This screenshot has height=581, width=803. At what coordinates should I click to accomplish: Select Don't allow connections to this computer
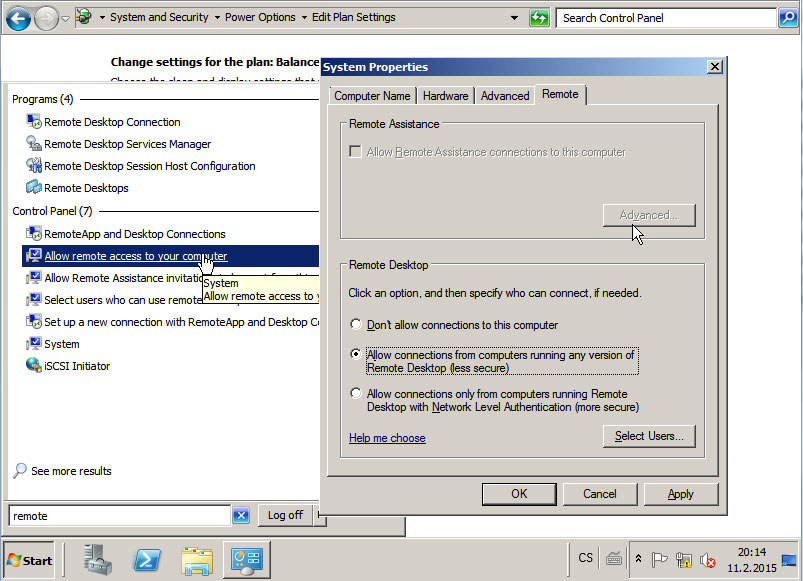[356, 325]
